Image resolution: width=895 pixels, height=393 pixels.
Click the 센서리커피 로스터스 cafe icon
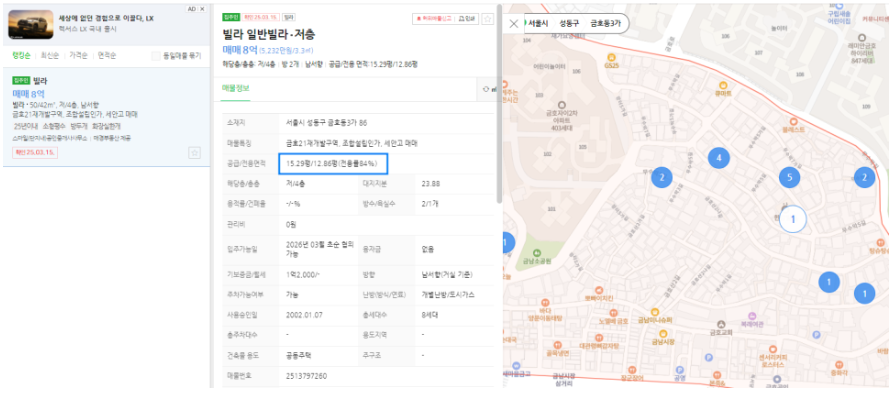[x=772, y=349]
